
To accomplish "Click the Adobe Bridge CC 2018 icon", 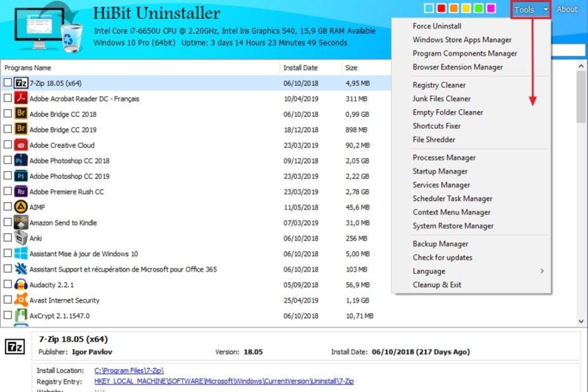I will coord(21,114).
